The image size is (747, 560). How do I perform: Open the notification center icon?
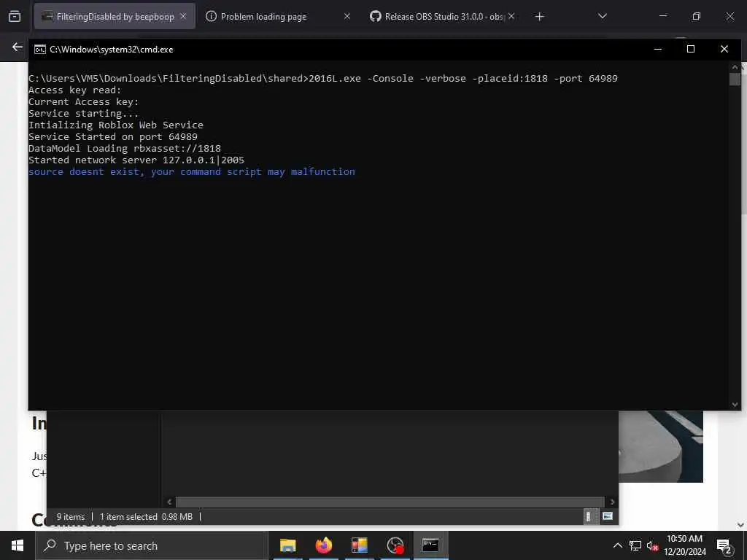pyautogui.click(x=724, y=545)
